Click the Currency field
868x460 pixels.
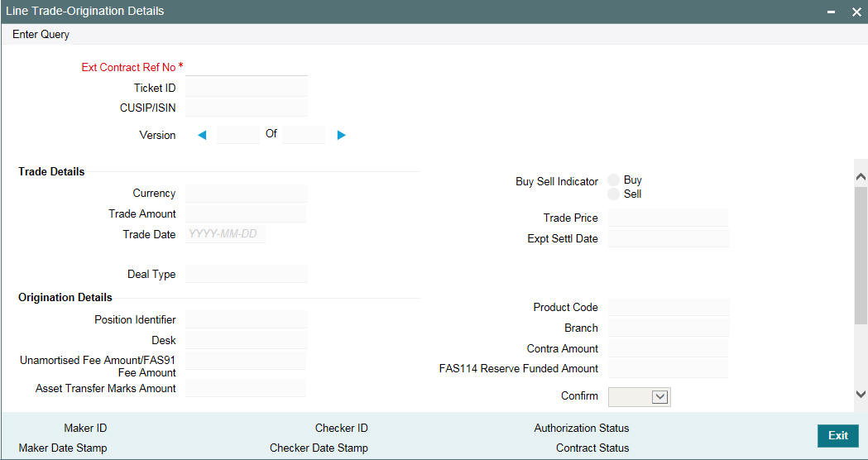pos(246,194)
